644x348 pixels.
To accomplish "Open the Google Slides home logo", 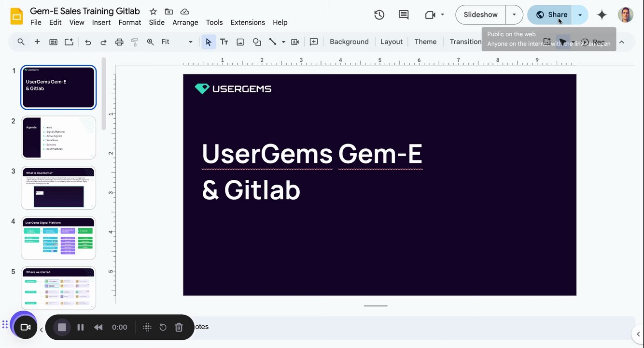I will tap(17, 16).
